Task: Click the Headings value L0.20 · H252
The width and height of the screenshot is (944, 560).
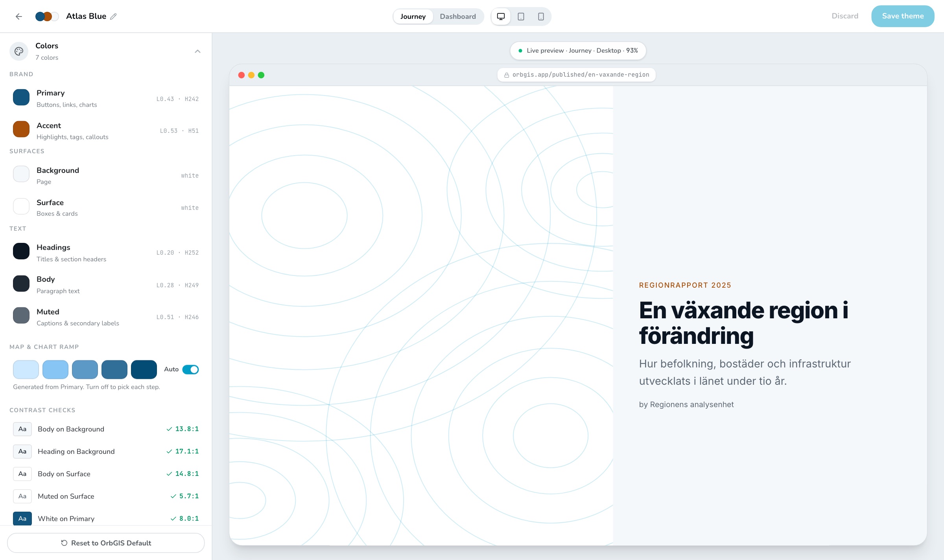Action: [x=177, y=253]
